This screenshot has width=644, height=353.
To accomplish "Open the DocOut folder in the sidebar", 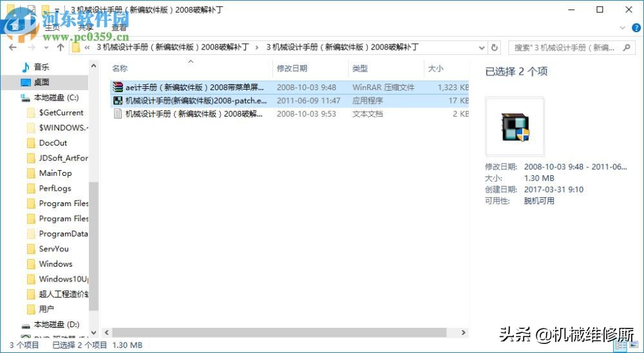I will [x=53, y=143].
